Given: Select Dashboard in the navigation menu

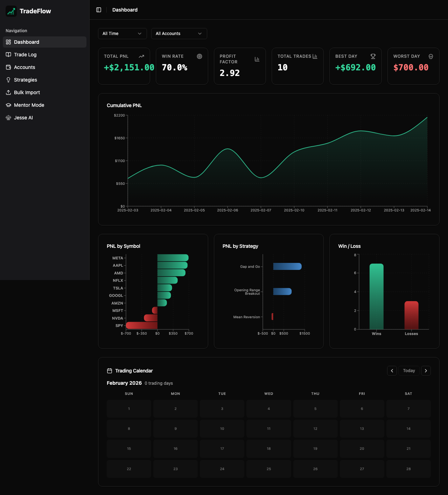Looking at the screenshot, I should [26, 42].
